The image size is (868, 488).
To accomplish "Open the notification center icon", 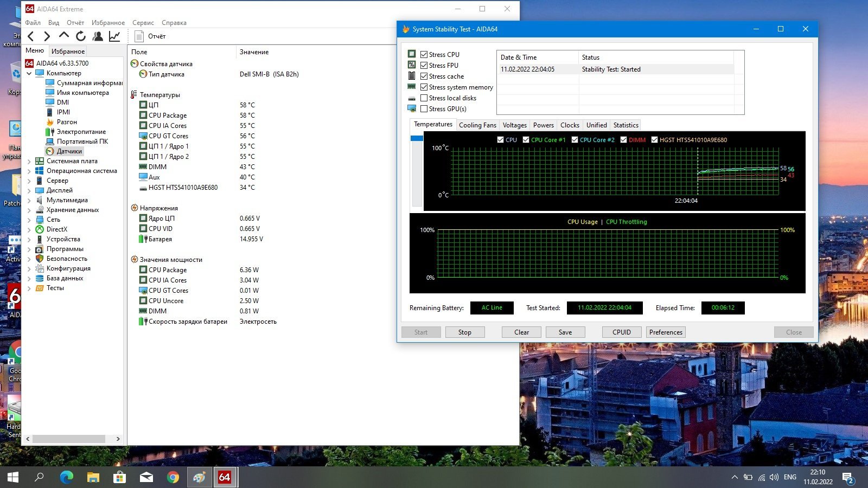I will pos(848,478).
